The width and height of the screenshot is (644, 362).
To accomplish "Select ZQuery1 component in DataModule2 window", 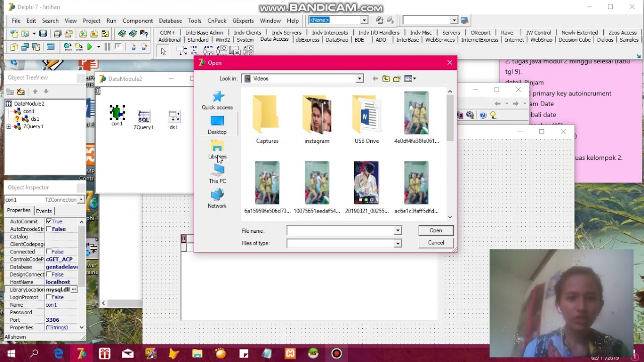I will [144, 120].
